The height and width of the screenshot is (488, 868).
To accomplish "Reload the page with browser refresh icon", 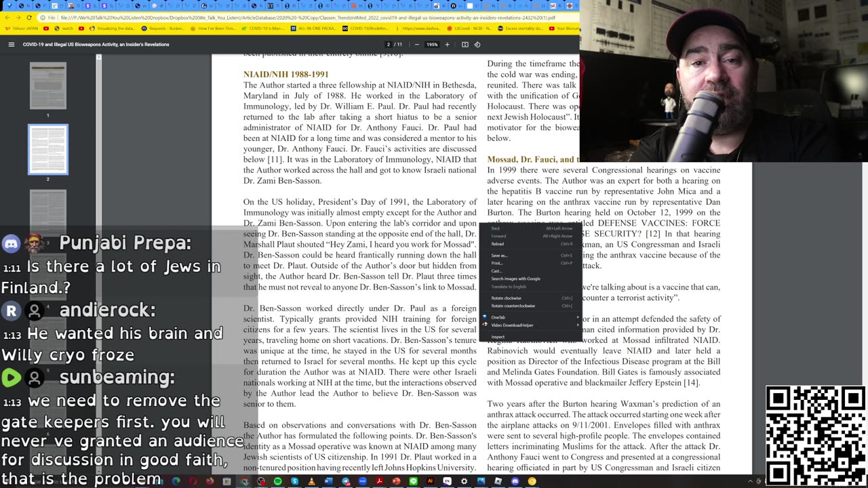I will 29,18.
